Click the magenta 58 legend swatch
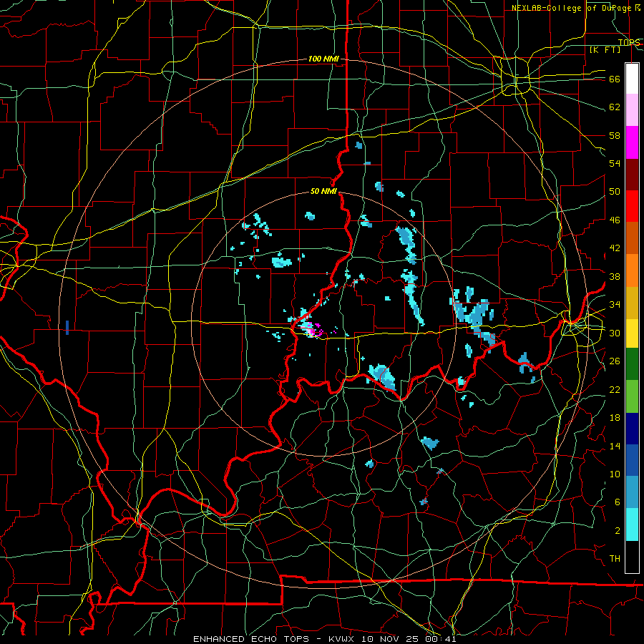644x644 pixels. click(632, 142)
